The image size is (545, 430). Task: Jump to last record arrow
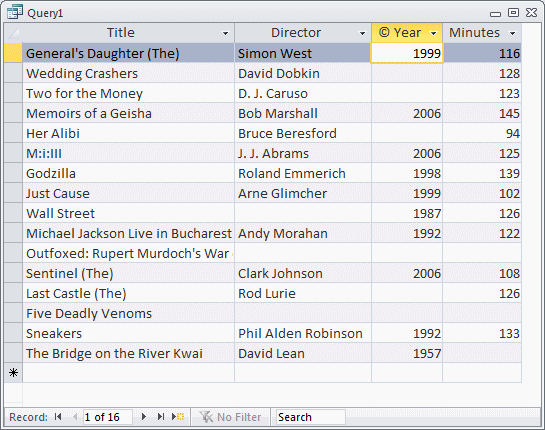coord(161,416)
